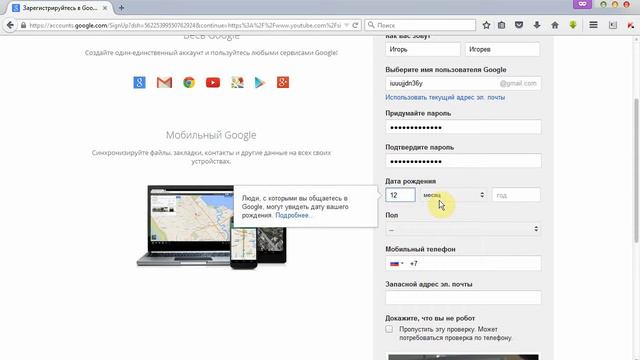Viewport: 640px width, 360px height.
Task: Click the 'Мобильный Google' heading
Action: pyautogui.click(x=211, y=135)
